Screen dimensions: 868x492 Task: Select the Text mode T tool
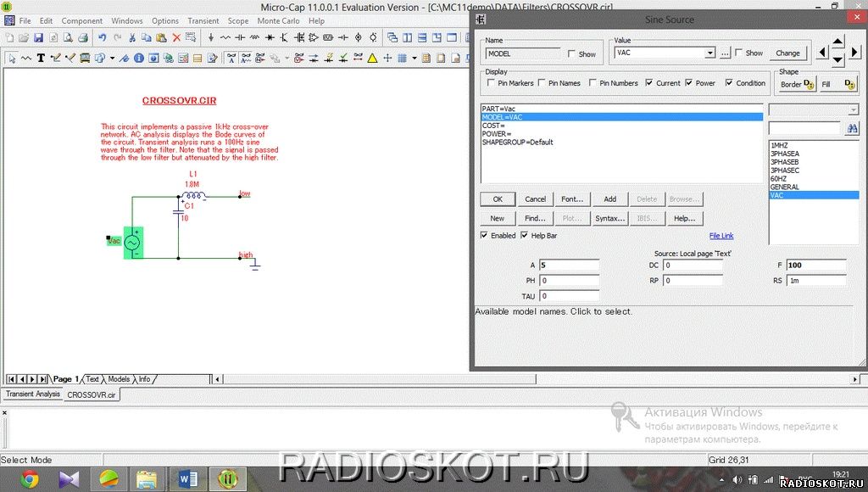tap(41, 58)
